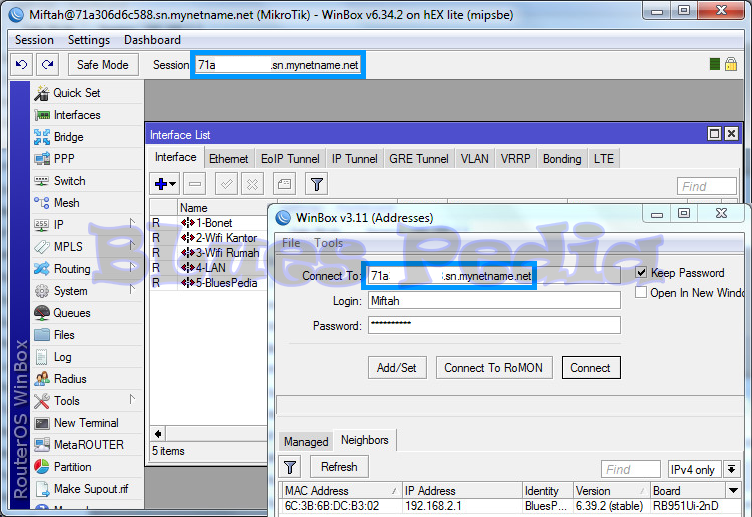
Task: Click the disable (cross) interface button
Action: pos(252,184)
